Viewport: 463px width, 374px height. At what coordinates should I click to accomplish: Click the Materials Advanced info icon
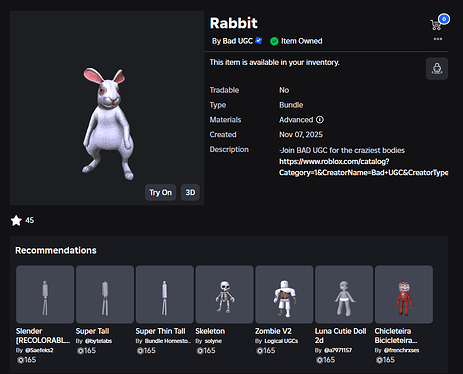pos(320,120)
